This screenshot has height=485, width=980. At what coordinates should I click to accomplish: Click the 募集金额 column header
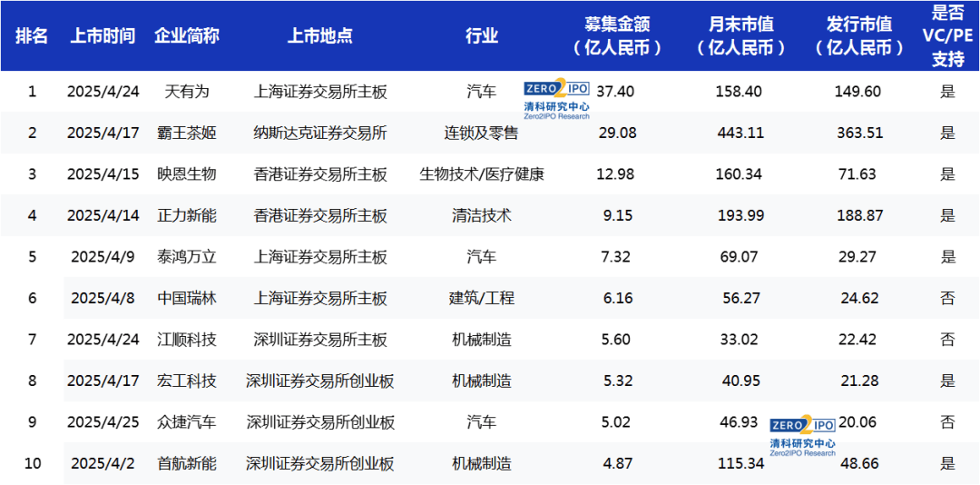click(x=617, y=35)
